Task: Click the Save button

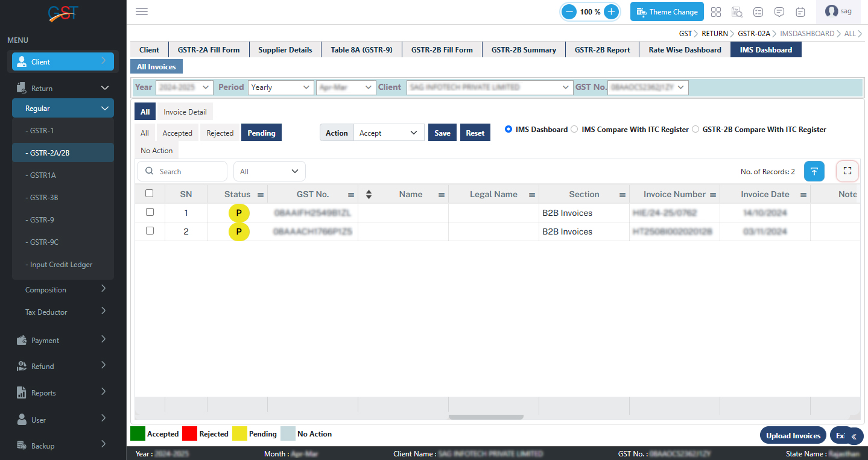Action: tap(442, 133)
